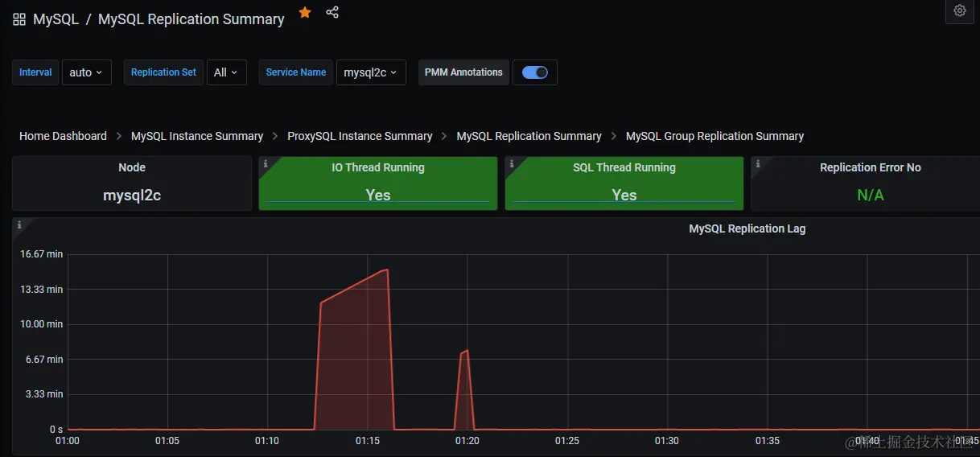The height and width of the screenshot is (457, 980).
Task: Click the 16.67 min axis label
Action: click(x=42, y=254)
